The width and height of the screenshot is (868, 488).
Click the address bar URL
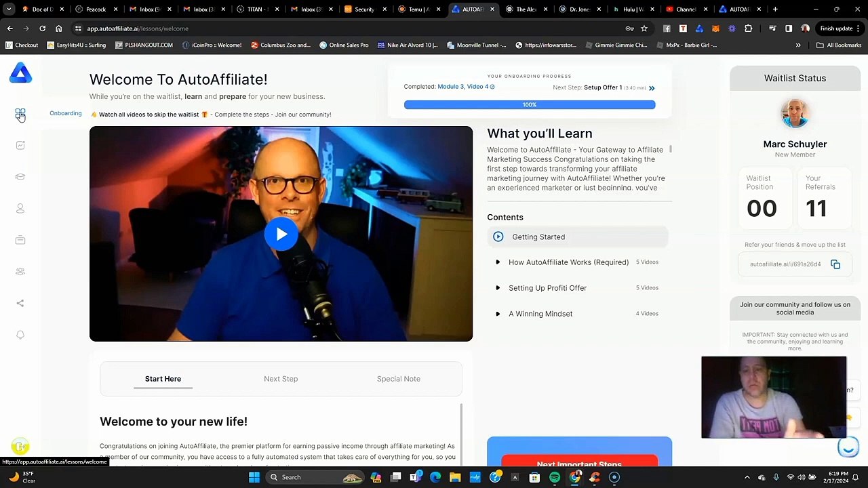pyautogui.click(x=138, y=28)
